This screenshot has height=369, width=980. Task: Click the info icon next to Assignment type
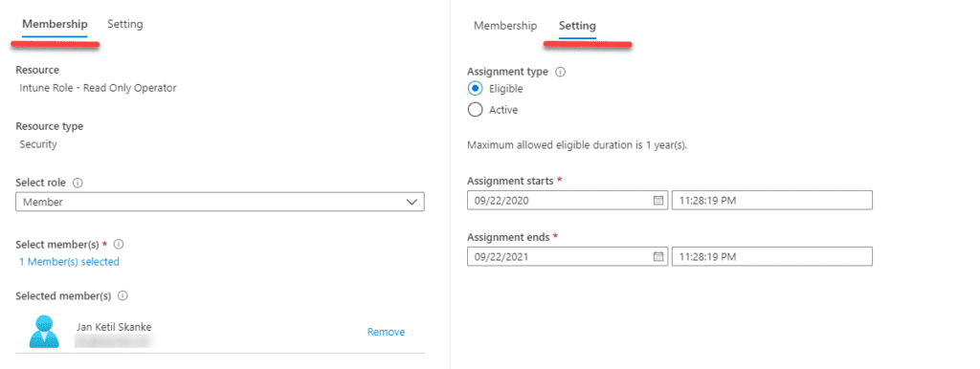[561, 72]
